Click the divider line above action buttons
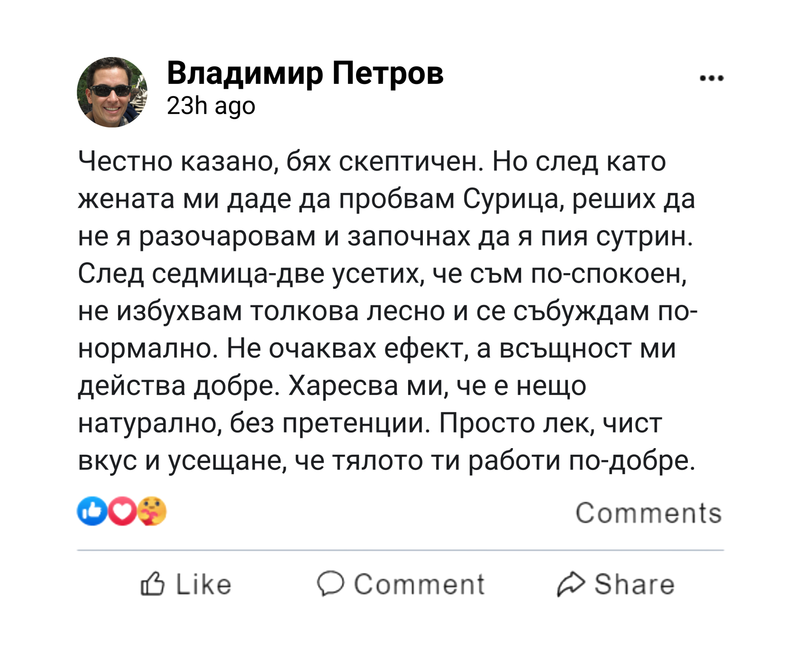 point(400,550)
